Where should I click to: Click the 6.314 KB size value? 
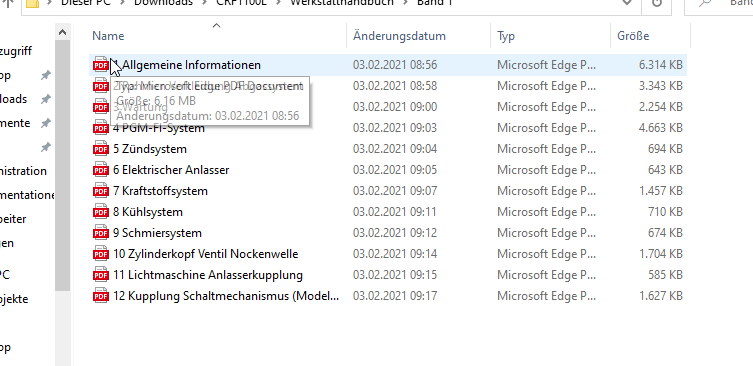[x=661, y=65]
